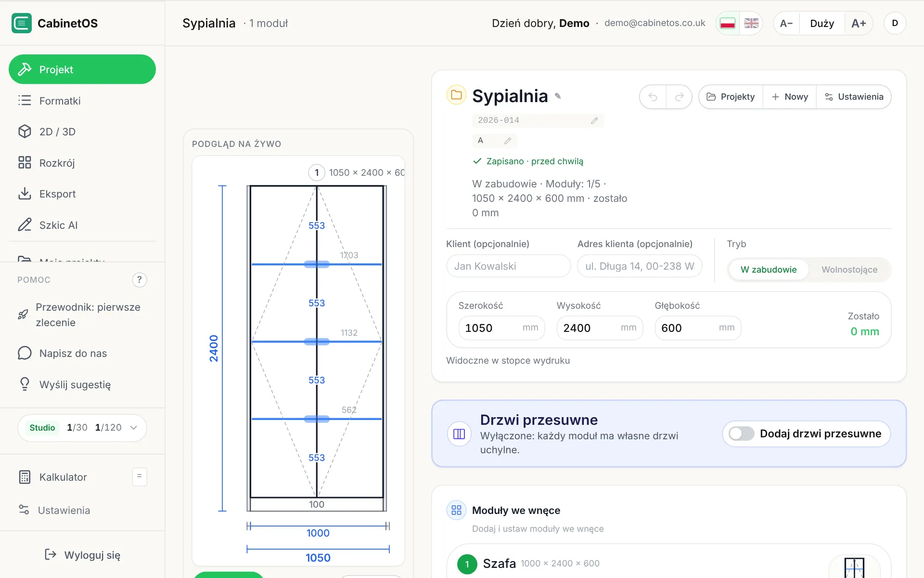Screen dimensions: 924x578
Task: Open the Projekty list button
Action: pyautogui.click(x=731, y=97)
